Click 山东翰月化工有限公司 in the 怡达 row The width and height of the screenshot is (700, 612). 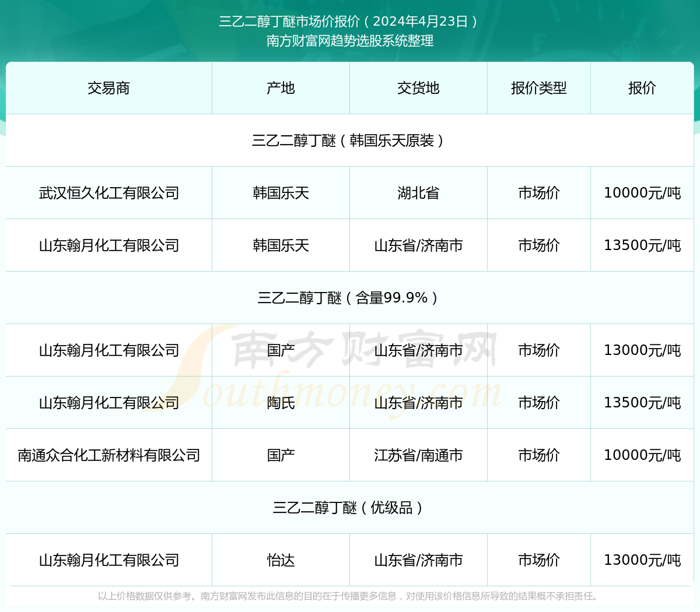(x=108, y=560)
